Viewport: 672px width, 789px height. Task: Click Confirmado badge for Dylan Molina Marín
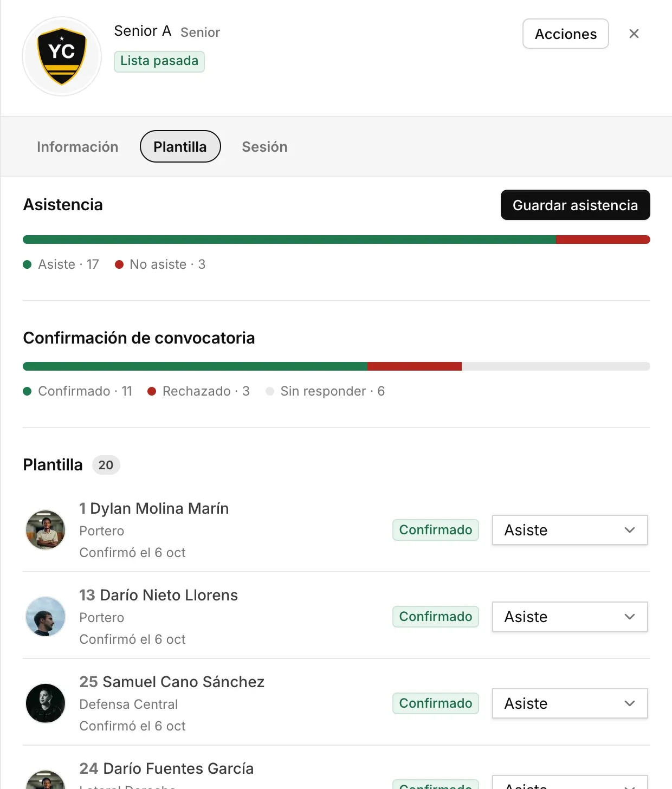click(x=436, y=530)
